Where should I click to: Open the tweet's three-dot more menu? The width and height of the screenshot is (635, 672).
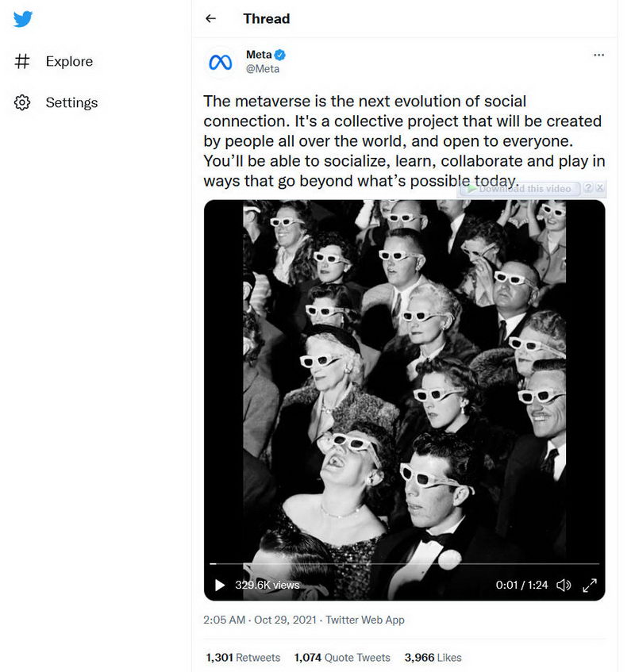tap(598, 55)
